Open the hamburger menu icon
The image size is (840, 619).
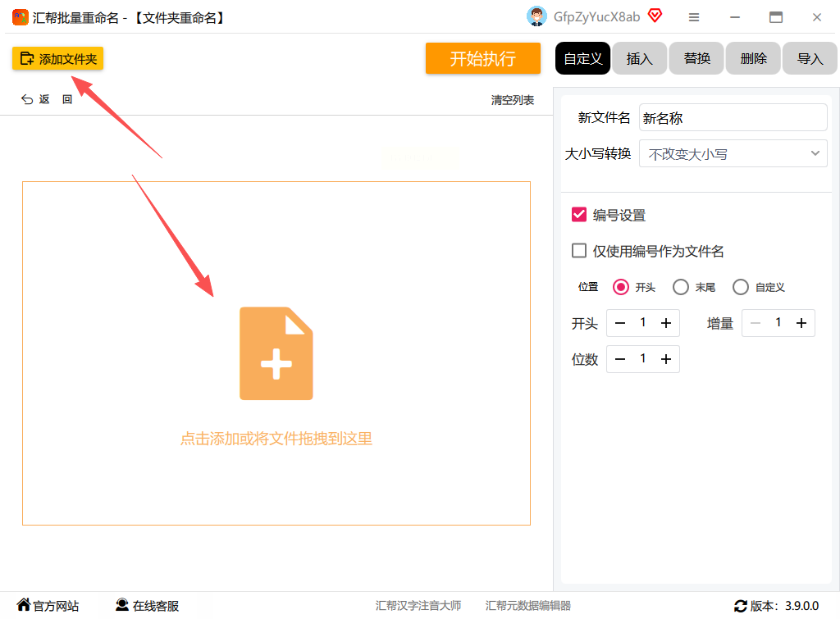[x=694, y=17]
